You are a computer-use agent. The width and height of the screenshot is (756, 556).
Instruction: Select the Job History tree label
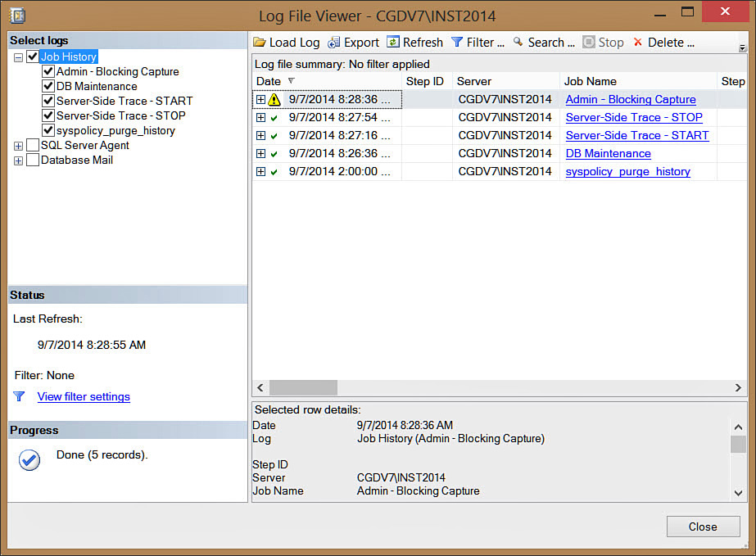click(69, 57)
